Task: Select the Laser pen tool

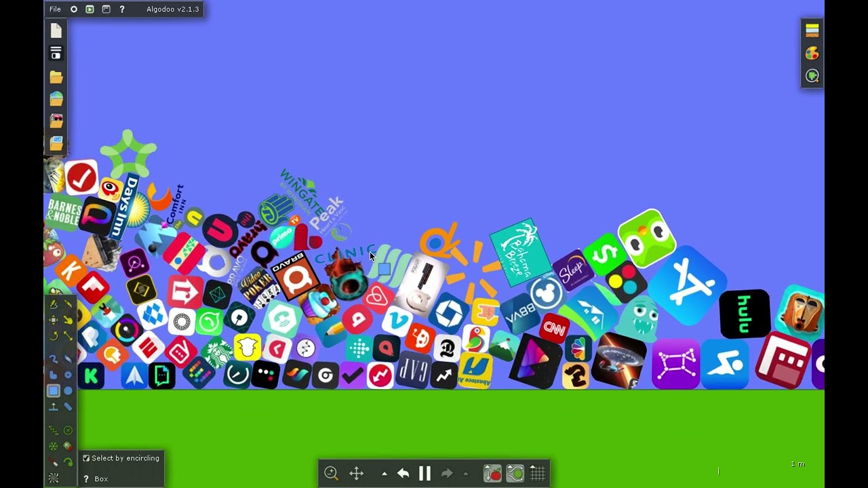Action: pos(54,462)
